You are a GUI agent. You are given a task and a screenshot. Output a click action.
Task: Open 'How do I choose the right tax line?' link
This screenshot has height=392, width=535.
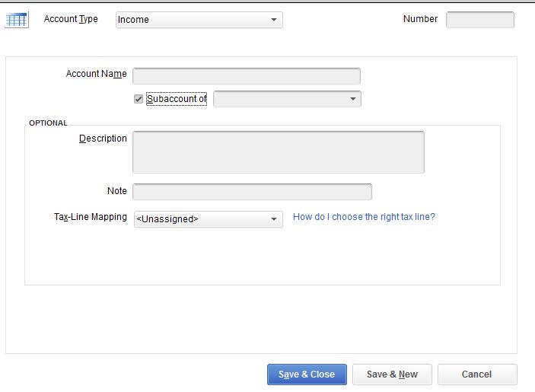[364, 217]
